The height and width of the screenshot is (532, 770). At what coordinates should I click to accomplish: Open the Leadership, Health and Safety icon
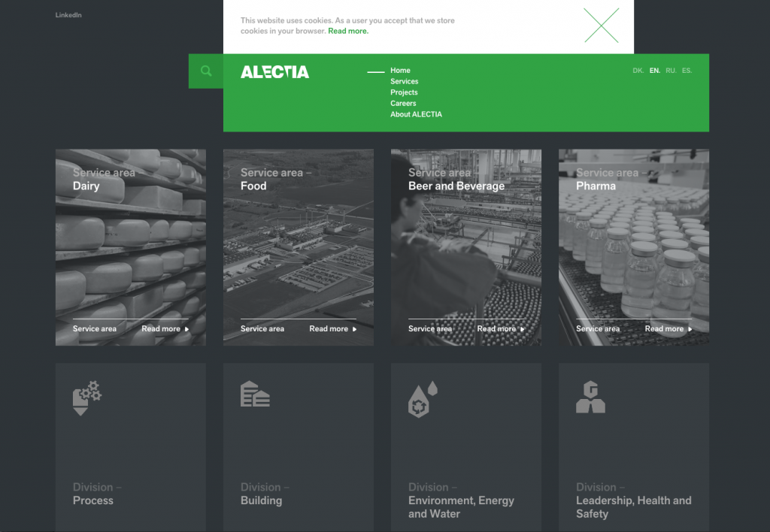click(590, 397)
